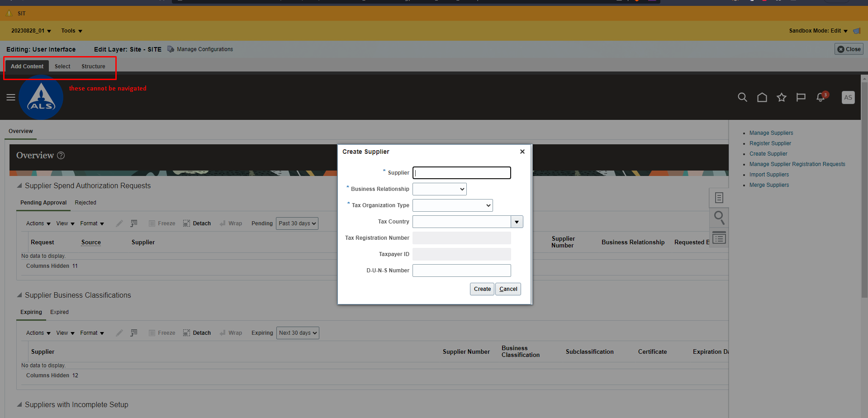Open the Register Supplier link
The width and height of the screenshot is (868, 418).
(x=770, y=143)
